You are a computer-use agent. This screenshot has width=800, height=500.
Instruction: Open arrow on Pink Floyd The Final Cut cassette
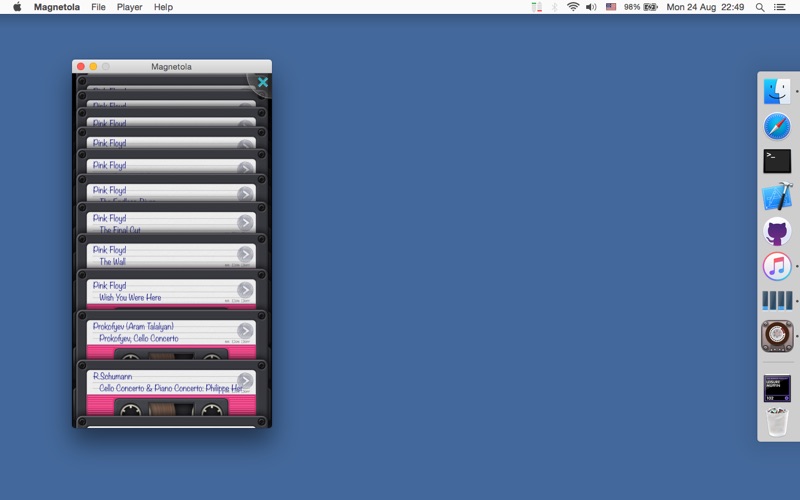245,222
